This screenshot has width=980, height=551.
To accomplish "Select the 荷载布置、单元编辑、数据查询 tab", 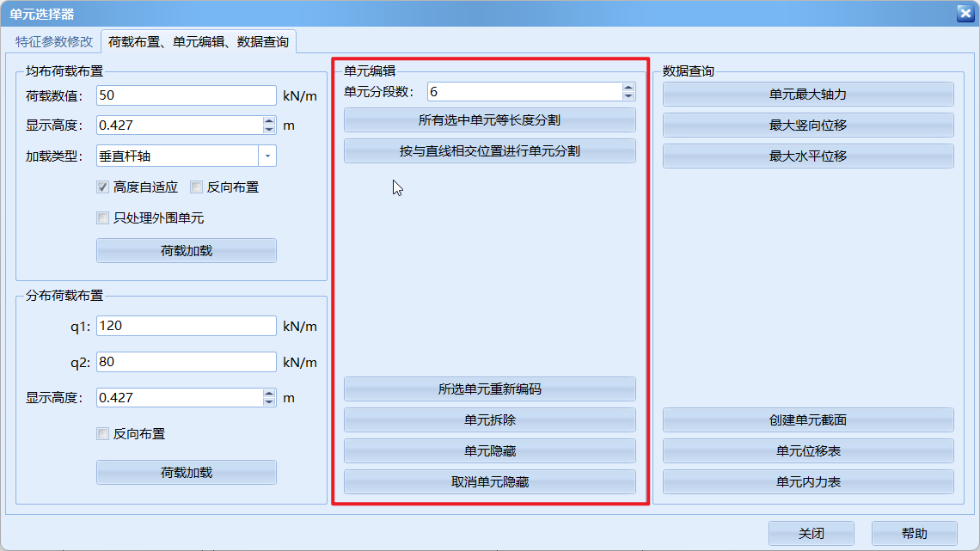I will pyautogui.click(x=199, y=41).
